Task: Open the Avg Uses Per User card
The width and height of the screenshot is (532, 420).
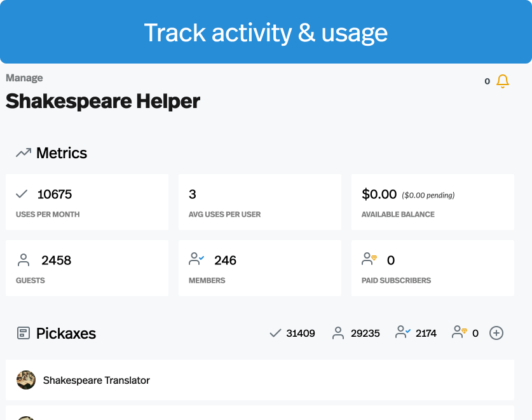Action: (260, 202)
